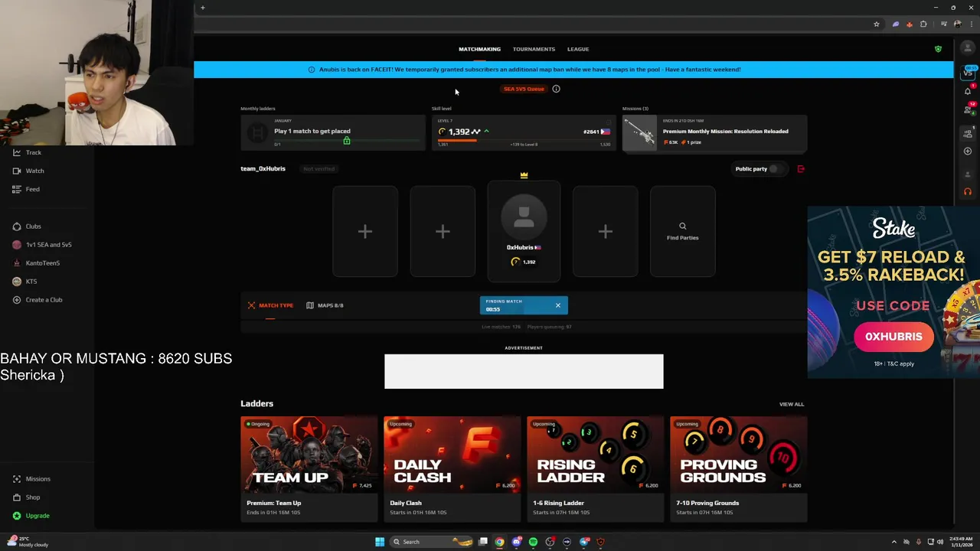980x551 pixels.
Task: Click View All ladders link
Action: (x=792, y=404)
